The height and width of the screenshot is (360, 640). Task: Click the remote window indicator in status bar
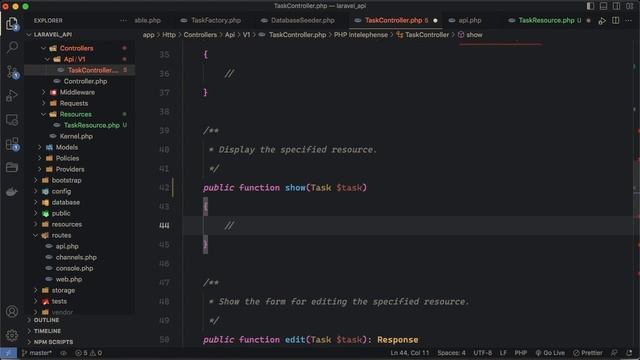8,353
